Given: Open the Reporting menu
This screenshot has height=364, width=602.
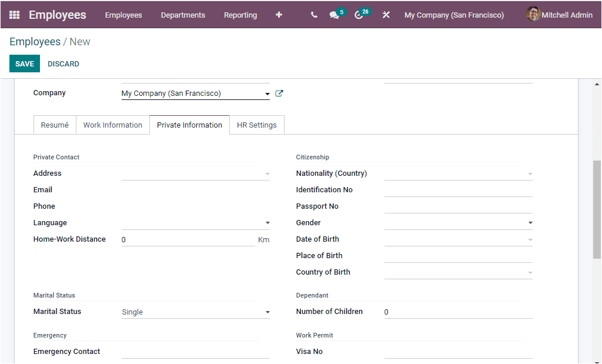Looking at the screenshot, I should pyautogui.click(x=240, y=15).
